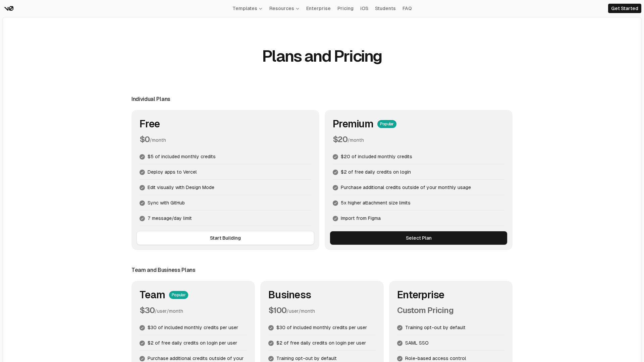Click the checkmark beside 'Role-based access control'
This screenshot has width=644, height=362.
click(400, 359)
